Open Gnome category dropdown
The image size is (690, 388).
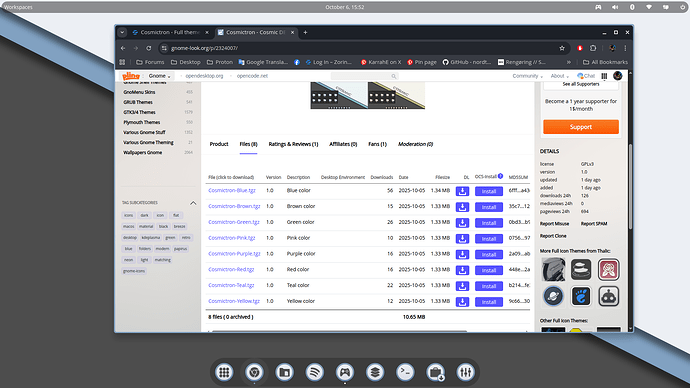(159, 76)
